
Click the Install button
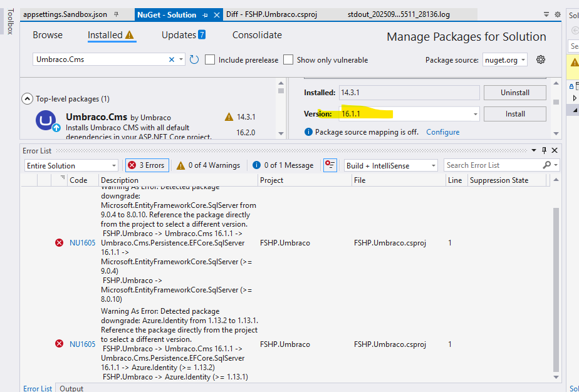(514, 114)
